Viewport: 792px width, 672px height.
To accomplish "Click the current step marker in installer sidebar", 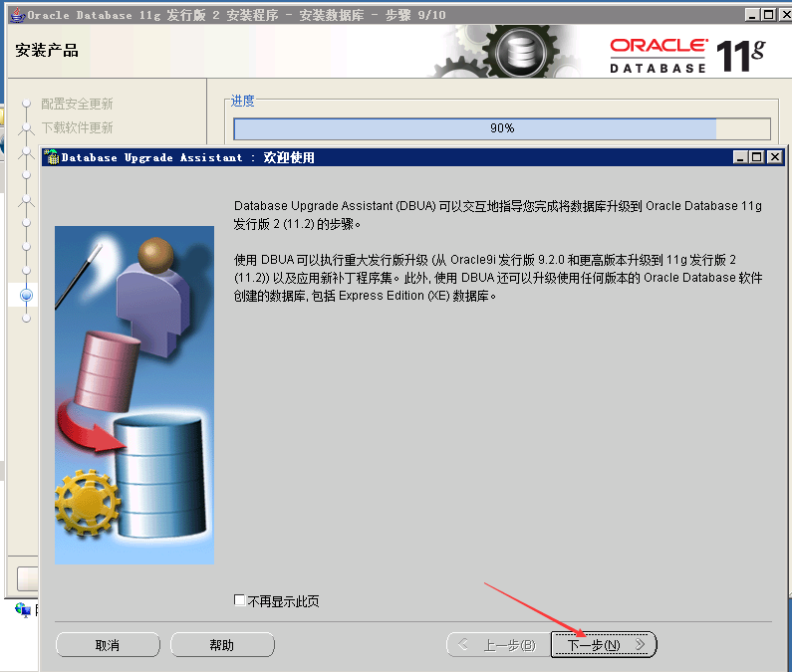I will click(26, 295).
